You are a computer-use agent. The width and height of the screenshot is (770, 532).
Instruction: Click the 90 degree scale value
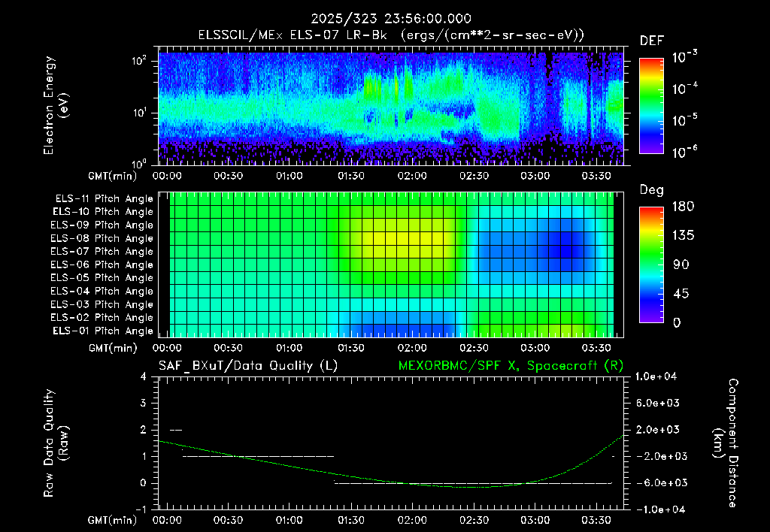(683, 264)
